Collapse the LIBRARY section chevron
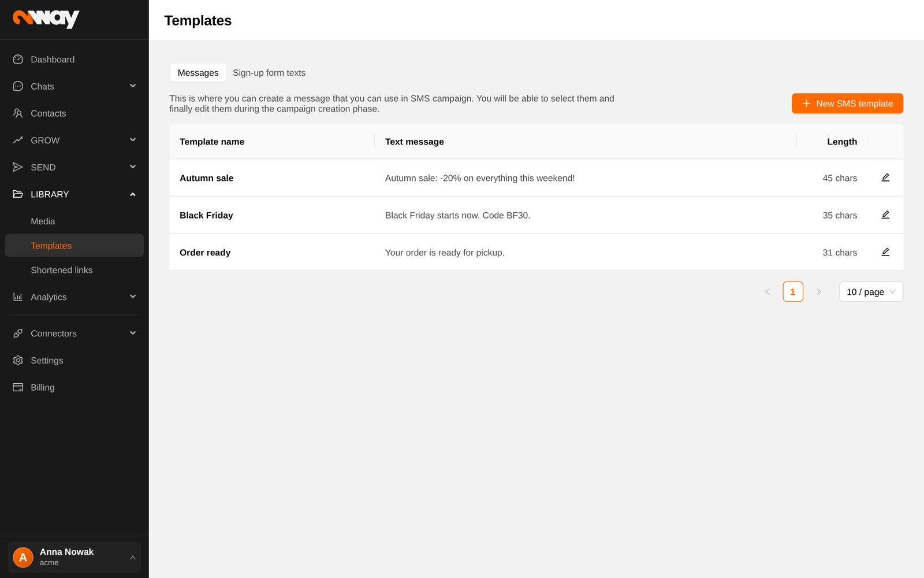This screenshot has width=924, height=578. click(133, 194)
